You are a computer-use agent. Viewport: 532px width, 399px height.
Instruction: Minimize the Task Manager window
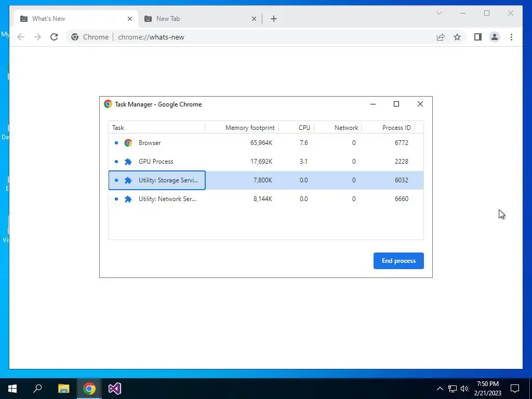pyautogui.click(x=373, y=104)
